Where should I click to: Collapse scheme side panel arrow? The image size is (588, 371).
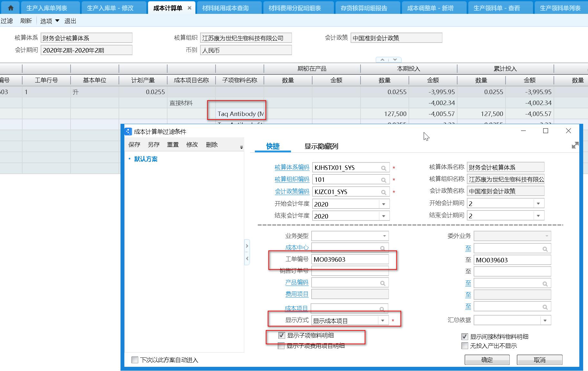[x=247, y=259]
